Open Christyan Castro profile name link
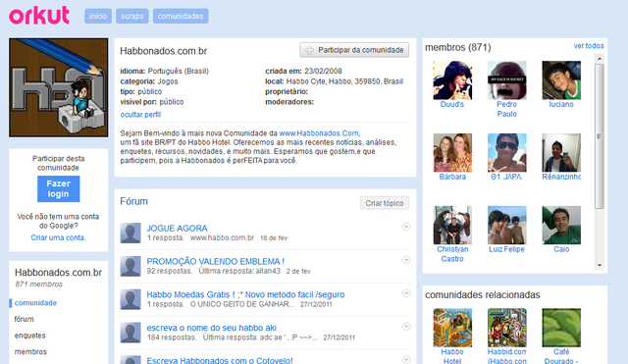628x364 pixels. [452, 254]
